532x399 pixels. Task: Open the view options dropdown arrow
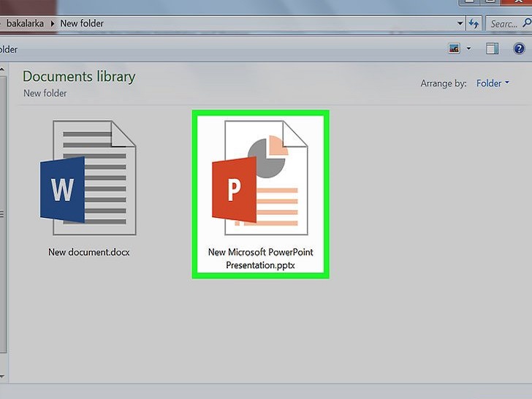point(468,49)
